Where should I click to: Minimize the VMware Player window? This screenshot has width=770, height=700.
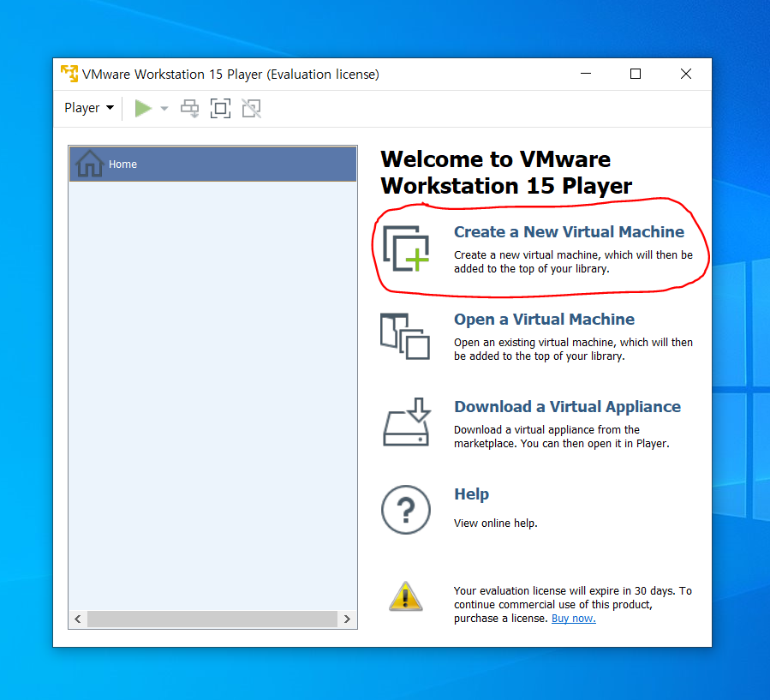586,74
